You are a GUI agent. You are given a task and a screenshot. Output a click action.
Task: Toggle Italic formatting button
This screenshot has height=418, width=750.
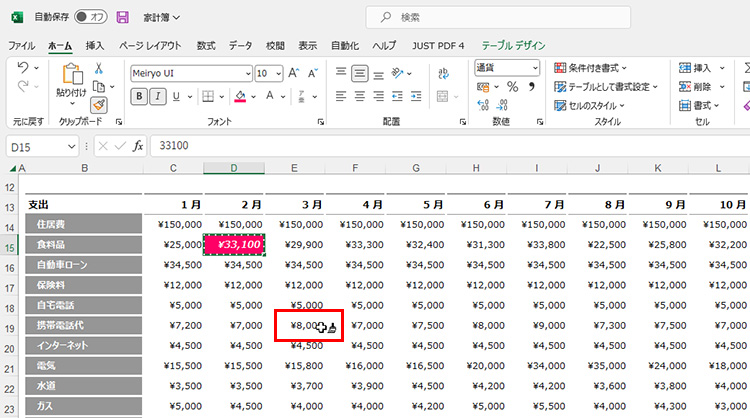(x=158, y=96)
